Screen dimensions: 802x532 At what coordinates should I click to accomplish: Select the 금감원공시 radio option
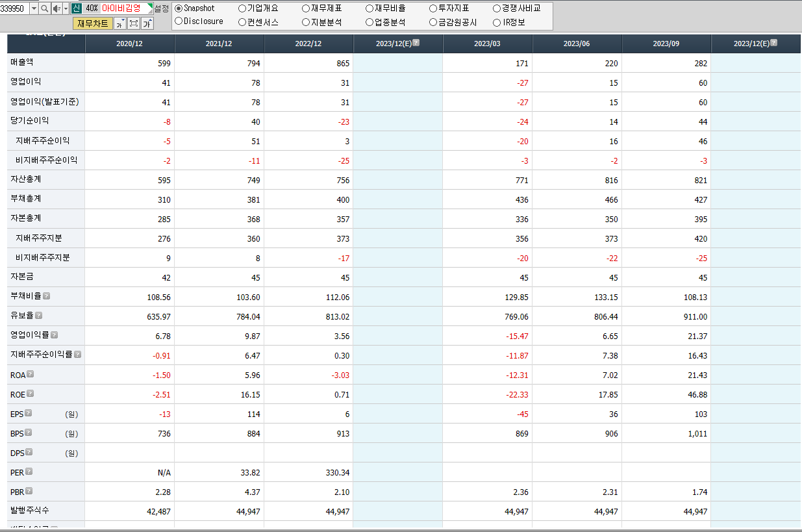point(433,22)
